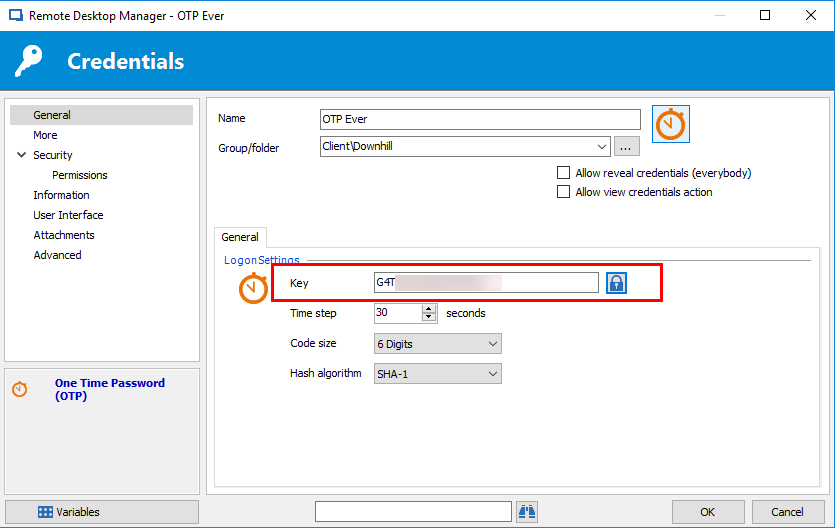Click the Variables button
The width and height of the screenshot is (835, 528).
pos(102,512)
